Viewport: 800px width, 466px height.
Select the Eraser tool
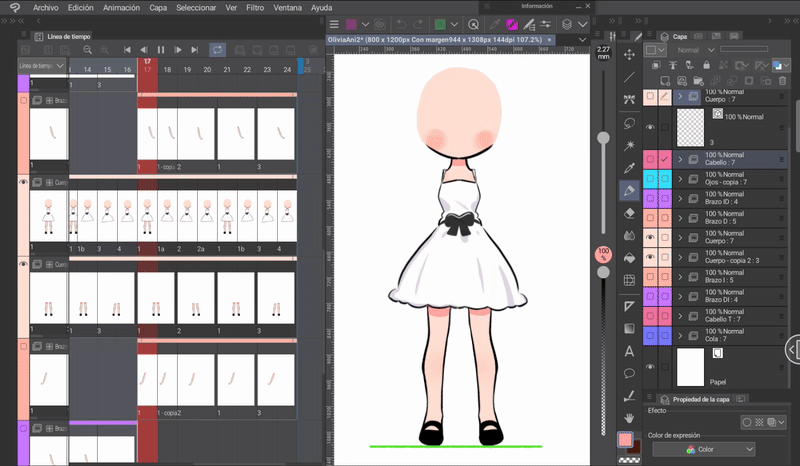pos(629,213)
